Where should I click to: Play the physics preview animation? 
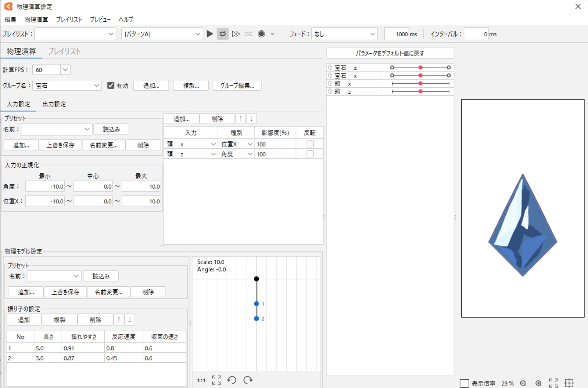click(x=210, y=34)
